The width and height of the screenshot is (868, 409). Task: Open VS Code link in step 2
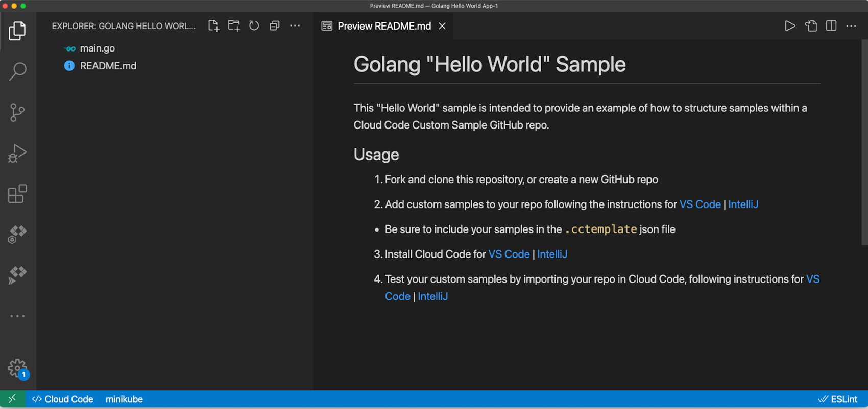pyautogui.click(x=700, y=205)
